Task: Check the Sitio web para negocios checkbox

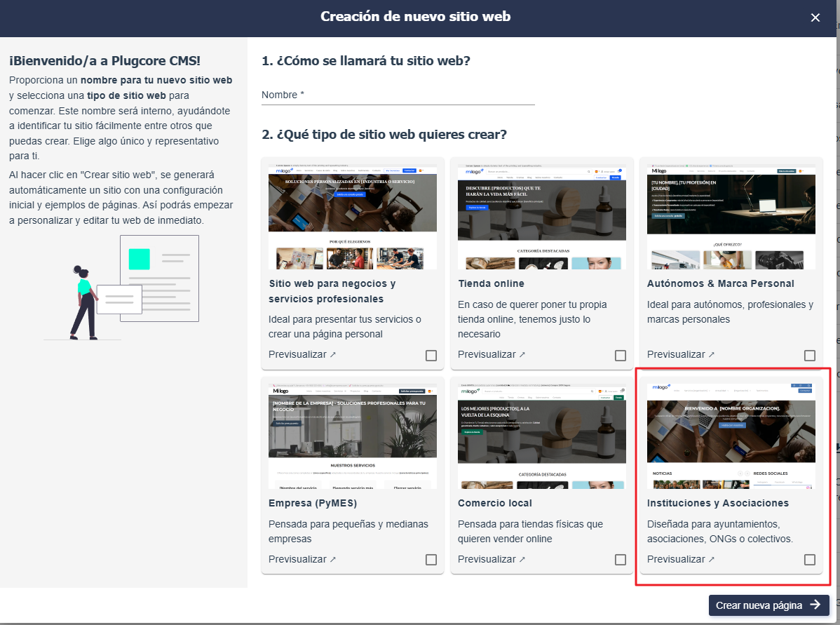Action: (x=431, y=356)
